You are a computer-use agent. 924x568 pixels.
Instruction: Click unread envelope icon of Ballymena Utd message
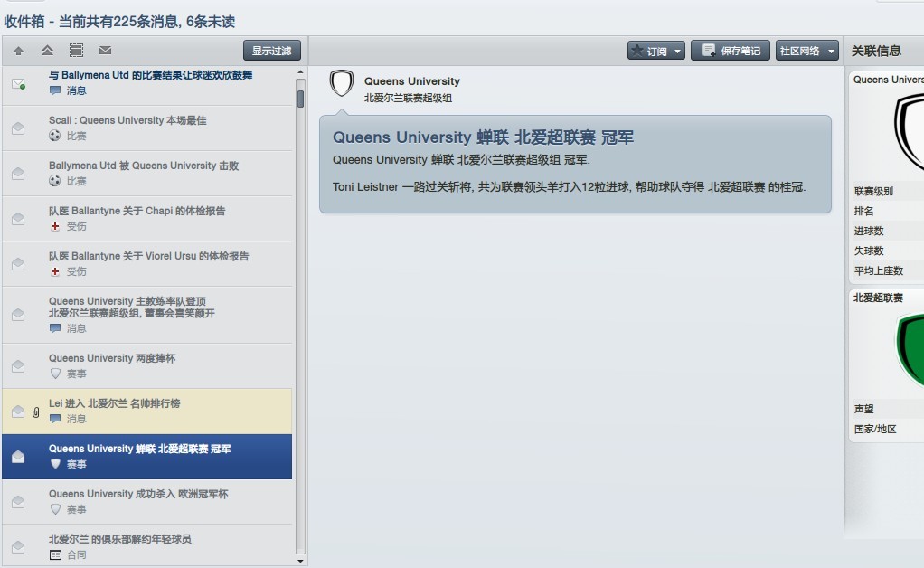(x=18, y=84)
